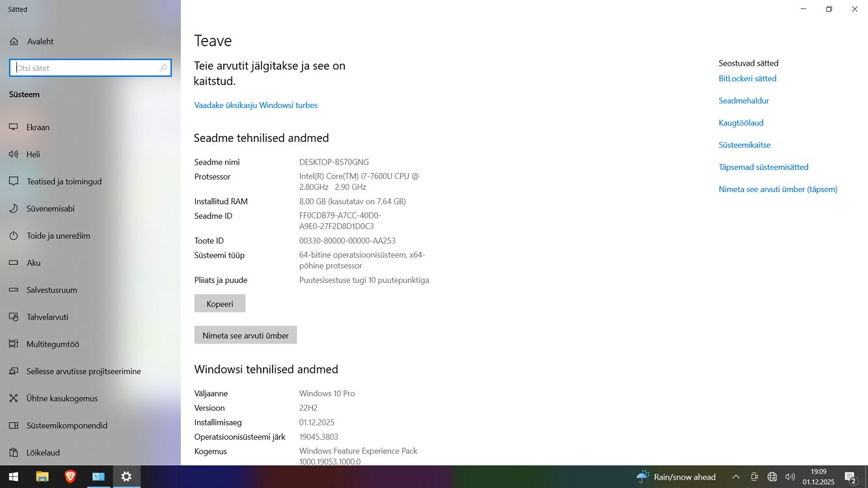Click the Kopeeri button
Image resolution: width=868 pixels, height=488 pixels.
click(x=220, y=304)
